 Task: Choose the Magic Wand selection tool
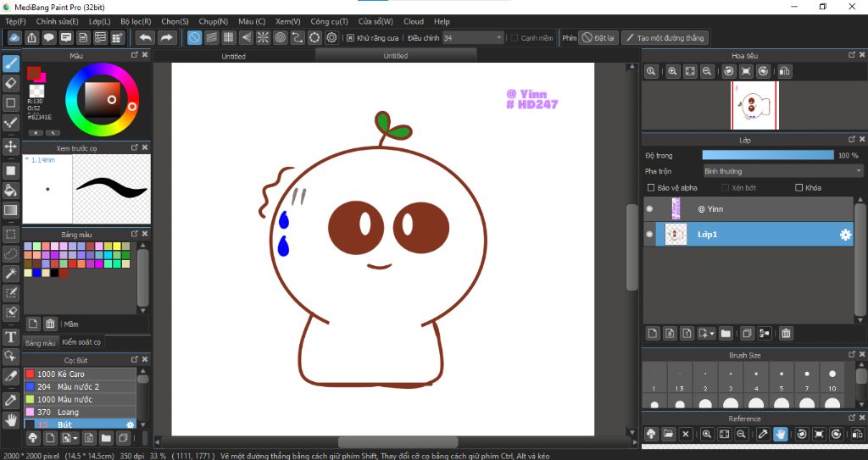[11, 273]
